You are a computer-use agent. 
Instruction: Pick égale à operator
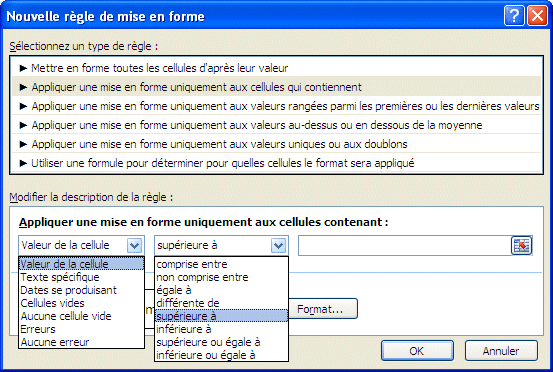click(x=221, y=290)
